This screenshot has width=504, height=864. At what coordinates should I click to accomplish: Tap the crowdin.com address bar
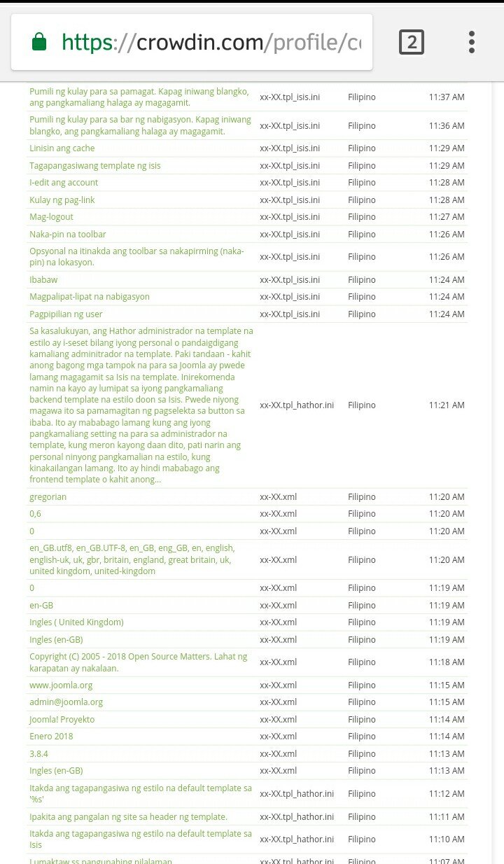[x=210, y=43]
